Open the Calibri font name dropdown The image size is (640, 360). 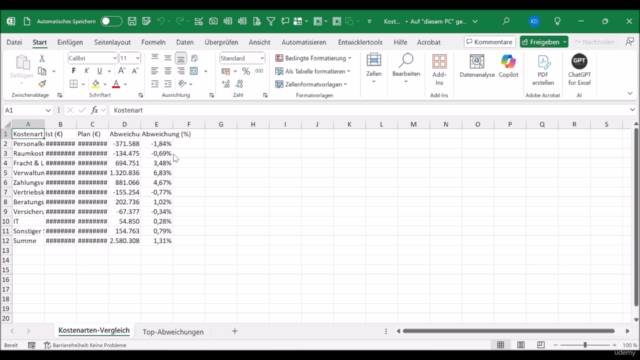coord(114,58)
